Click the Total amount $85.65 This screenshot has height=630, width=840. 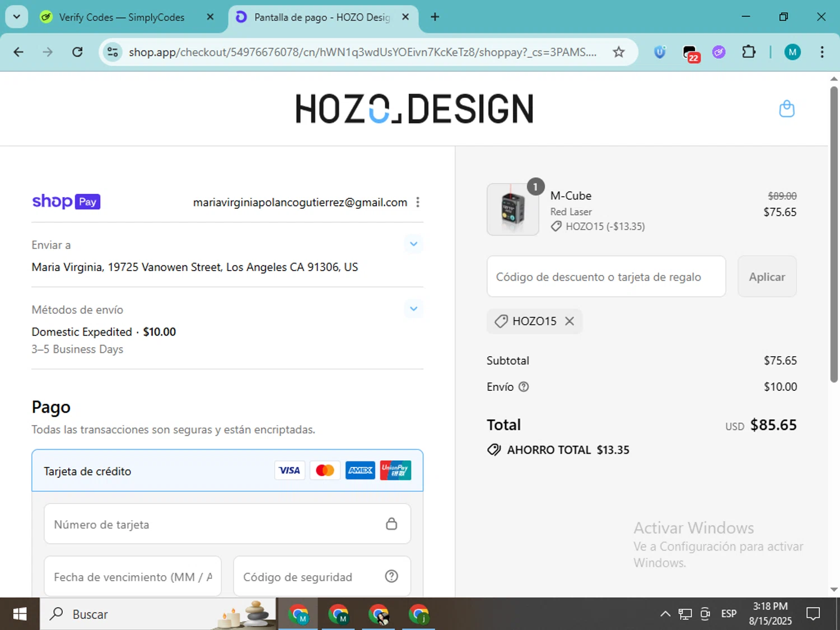coord(773,425)
